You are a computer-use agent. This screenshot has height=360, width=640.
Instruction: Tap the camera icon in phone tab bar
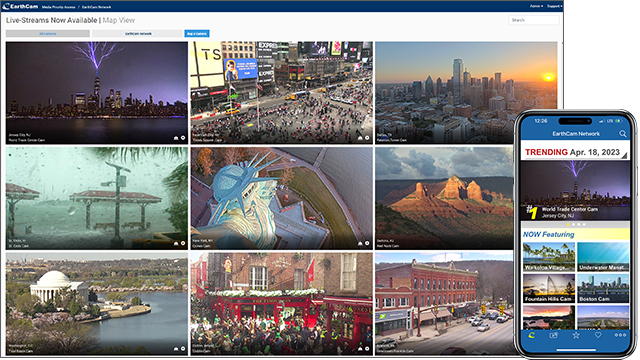553,335
